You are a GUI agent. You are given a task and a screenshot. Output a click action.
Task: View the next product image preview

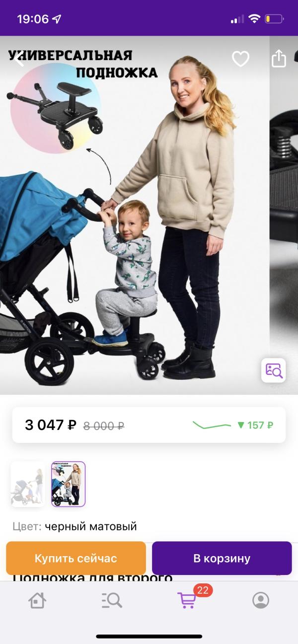284,215
